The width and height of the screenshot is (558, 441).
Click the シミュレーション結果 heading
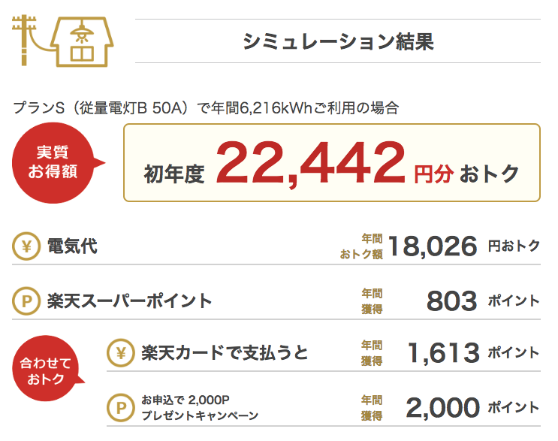338,41
